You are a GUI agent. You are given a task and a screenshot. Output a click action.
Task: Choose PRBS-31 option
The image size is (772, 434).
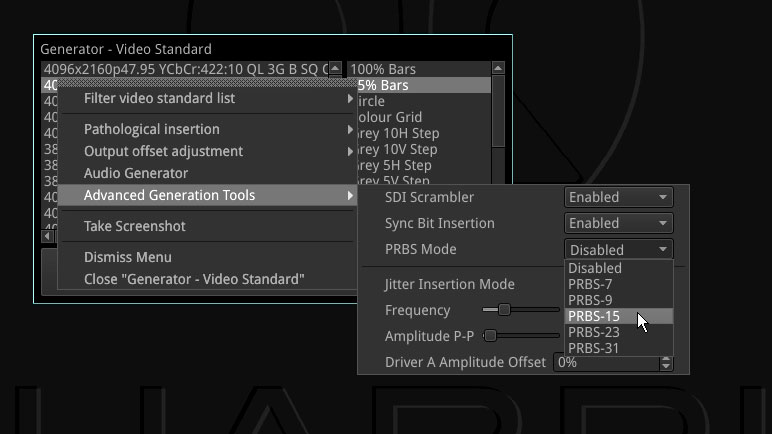pyautogui.click(x=618, y=348)
